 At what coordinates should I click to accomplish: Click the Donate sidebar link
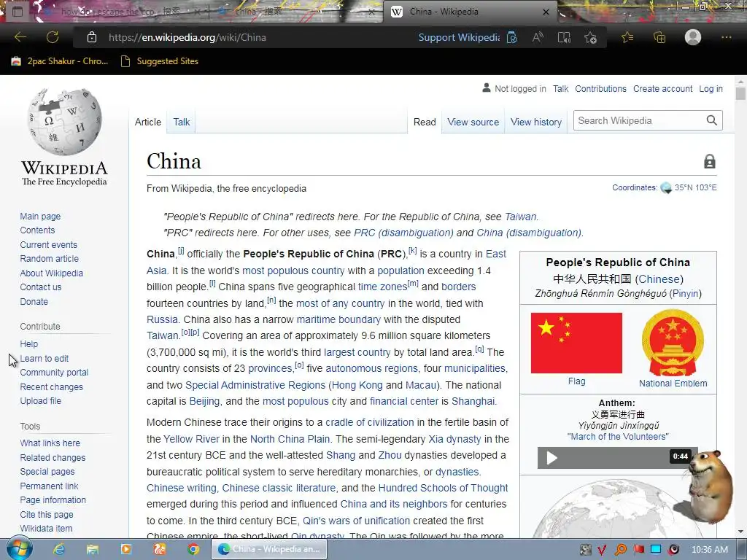click(34, 301)
